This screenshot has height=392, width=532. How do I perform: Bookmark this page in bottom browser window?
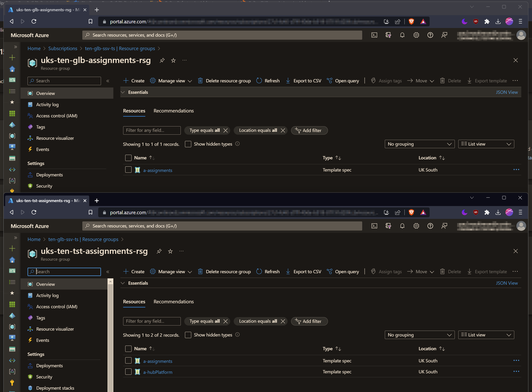(90, 212)
